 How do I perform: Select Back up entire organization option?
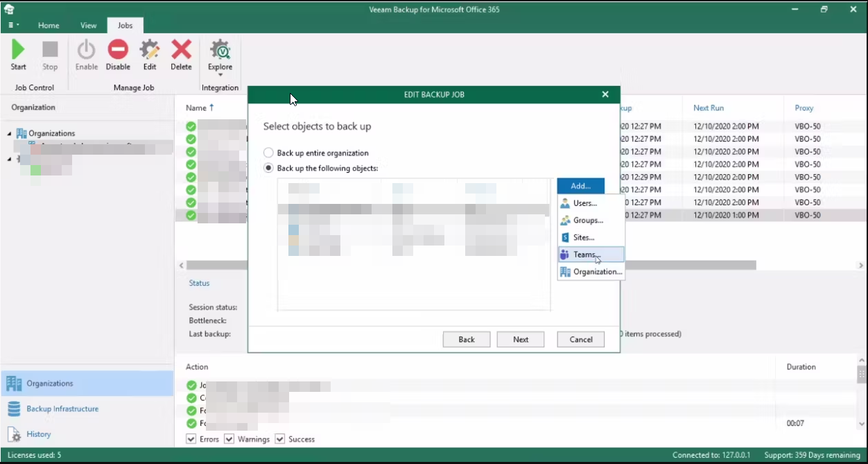pos(268,153)
